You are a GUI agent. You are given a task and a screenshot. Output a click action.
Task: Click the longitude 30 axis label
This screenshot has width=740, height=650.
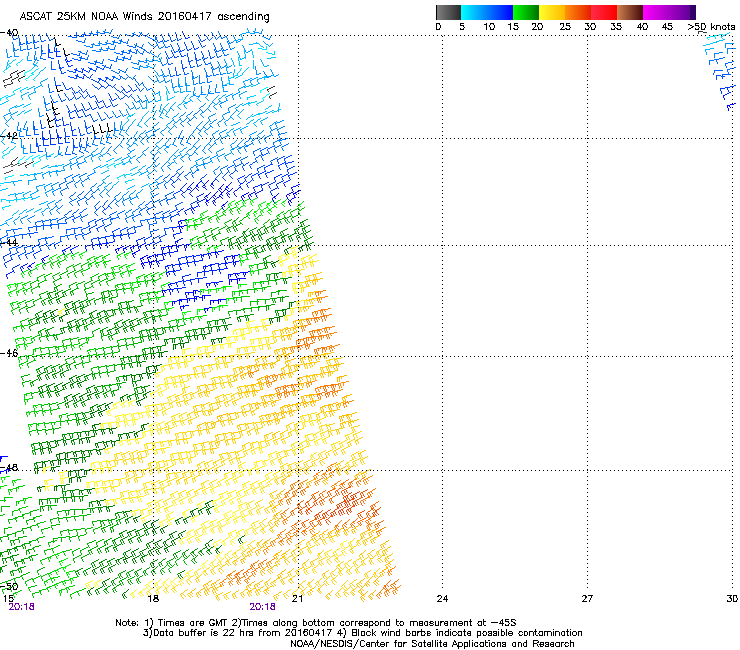click(732, 599)
